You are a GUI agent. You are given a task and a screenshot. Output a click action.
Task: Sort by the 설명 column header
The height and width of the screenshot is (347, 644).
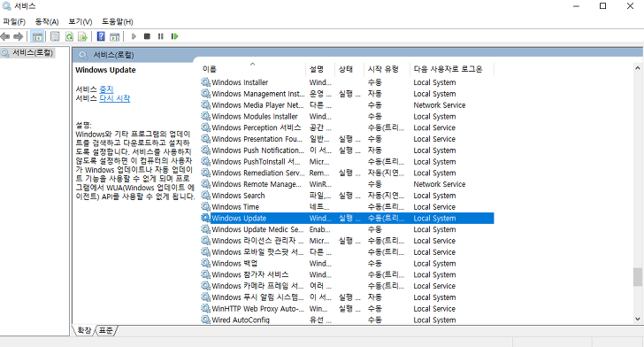321,69
